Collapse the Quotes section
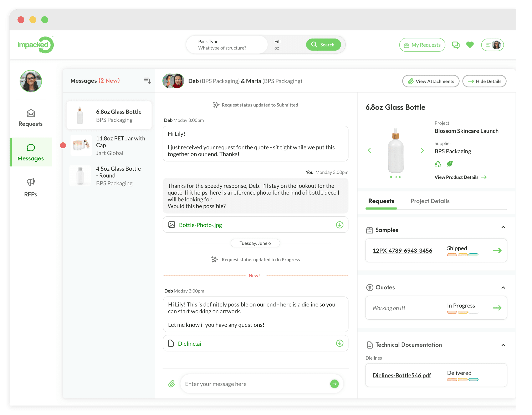 pyautogui.click(x=503, y=288)
